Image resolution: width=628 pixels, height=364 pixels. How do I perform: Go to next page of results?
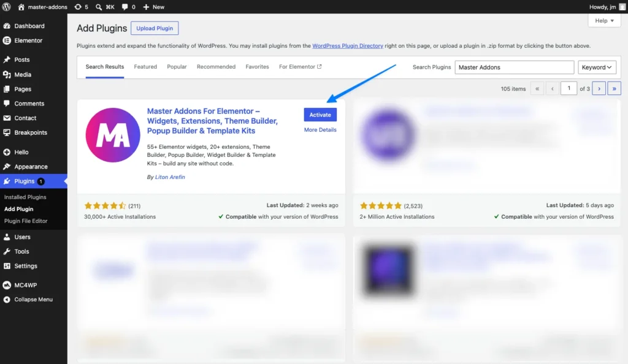point(599,88)
